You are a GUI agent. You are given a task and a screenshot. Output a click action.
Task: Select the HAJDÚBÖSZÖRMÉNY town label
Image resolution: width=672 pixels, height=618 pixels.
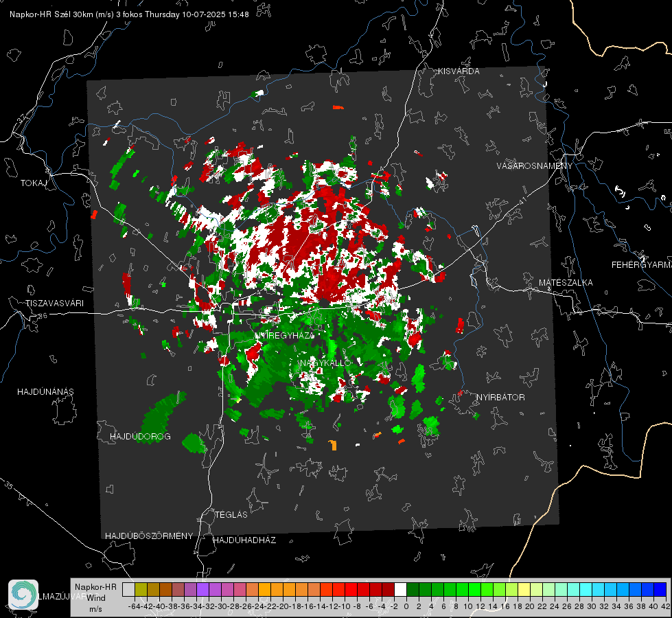[x=149, y=536]
